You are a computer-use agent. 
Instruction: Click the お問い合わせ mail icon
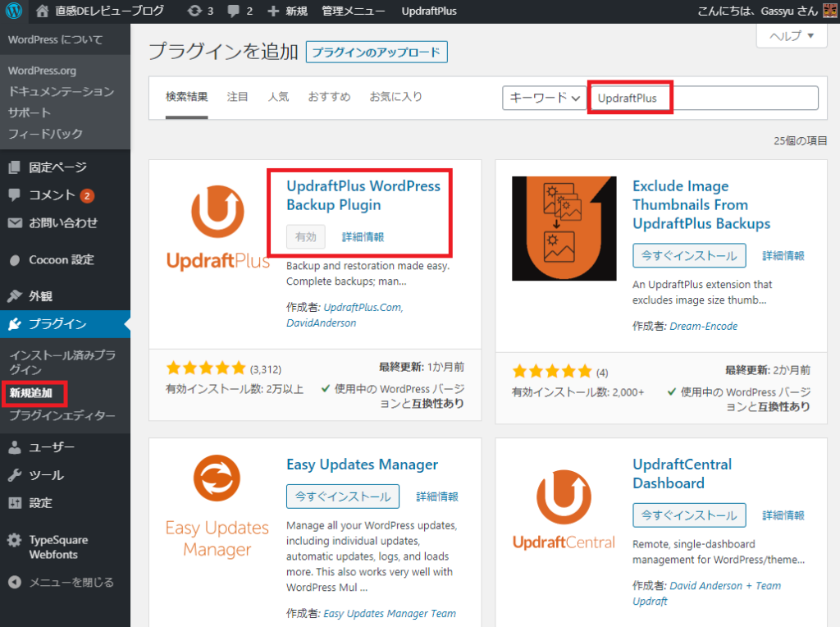click(15, 223)
